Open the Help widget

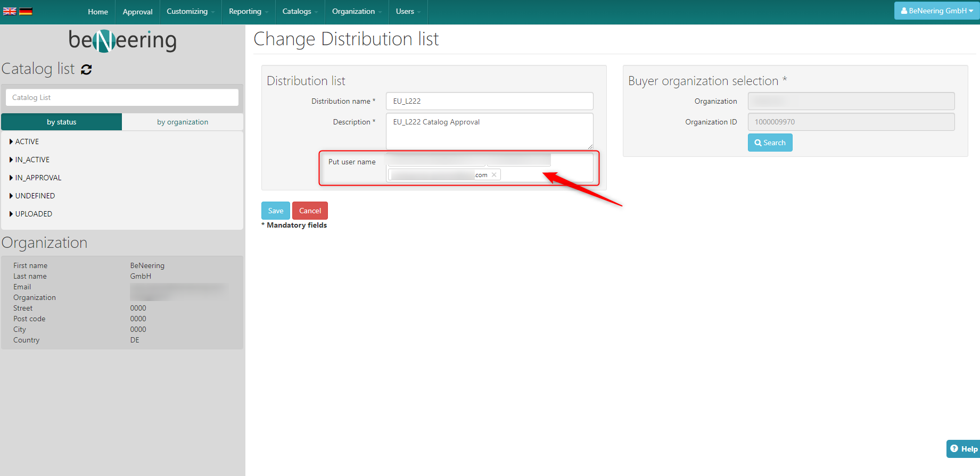(x=963, y=449)
